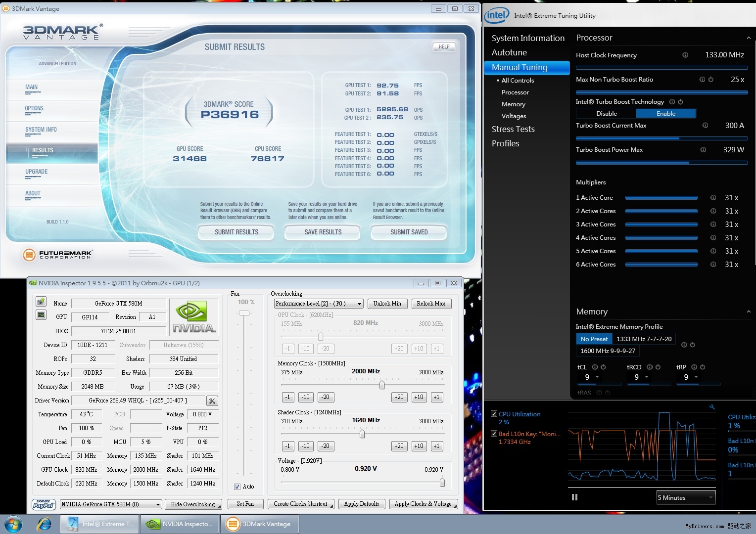This screenshot has height=534, width=756.
Task: Uncheck the CPU Utilization monitor checkbox
Action: click(x=494, y=414)
